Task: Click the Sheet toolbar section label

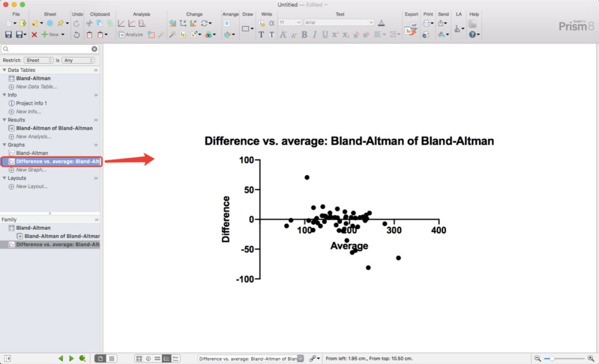Action: point(50,14)
